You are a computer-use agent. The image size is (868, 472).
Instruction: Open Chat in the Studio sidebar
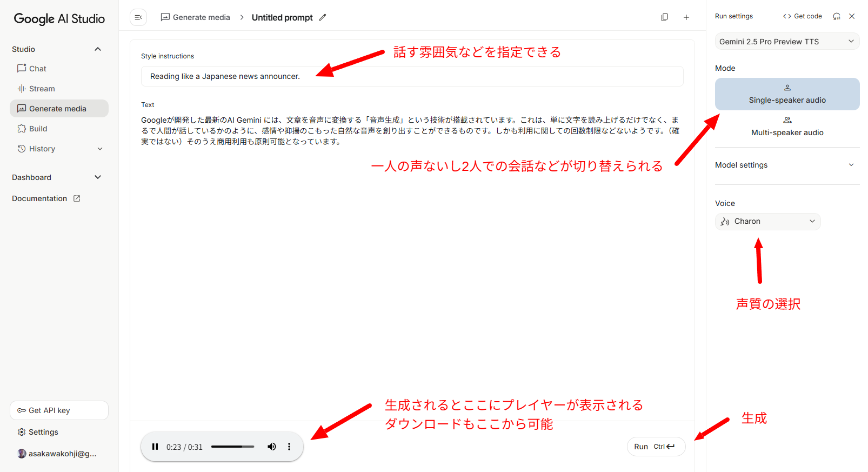click(37, 69)
